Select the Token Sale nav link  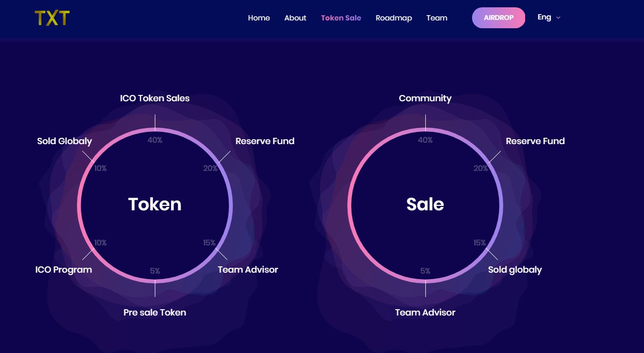[x=341, y=18]
